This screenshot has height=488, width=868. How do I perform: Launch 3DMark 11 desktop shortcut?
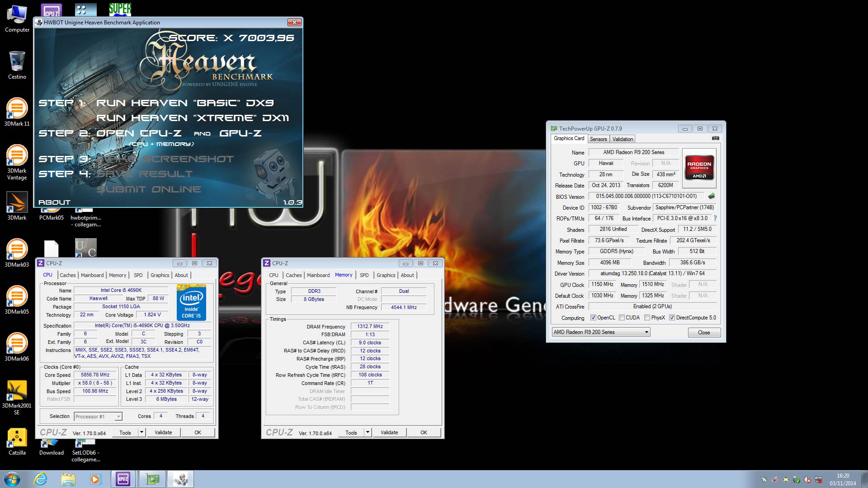17,112
